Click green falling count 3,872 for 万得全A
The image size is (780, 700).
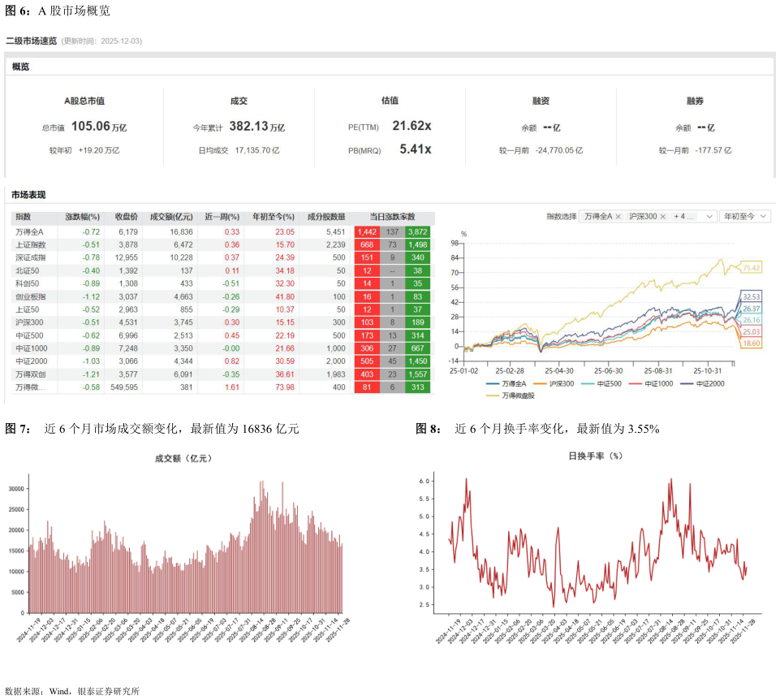(418, 231)
